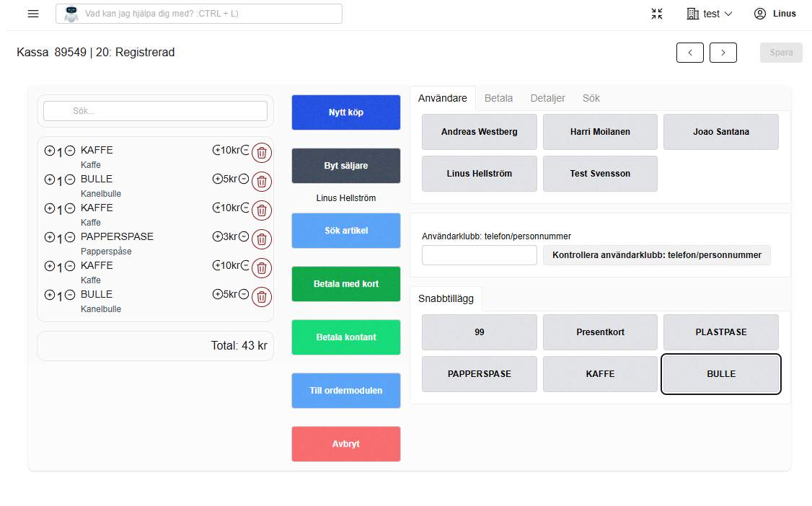Add Presentkort from quick-add buttons

[x=600, y=332]
